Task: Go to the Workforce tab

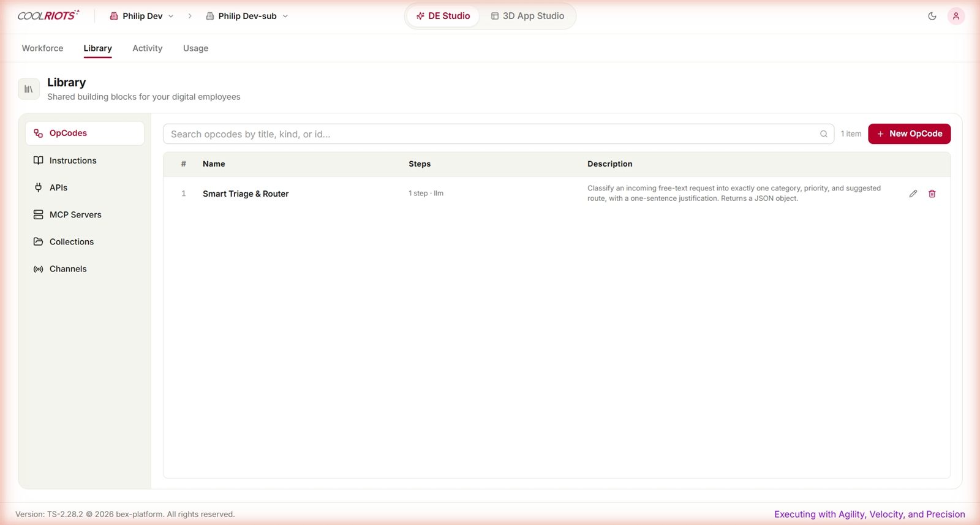Action: (x=42, y=48)
